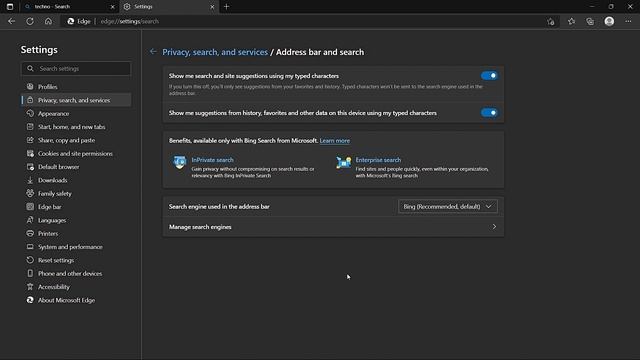Follow the Learn more link

coord(335,141)
